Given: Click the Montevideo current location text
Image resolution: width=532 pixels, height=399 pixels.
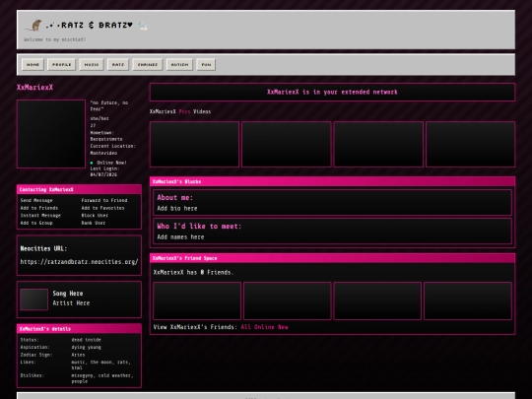Looking at the screenshot, I should coord(103,153).
